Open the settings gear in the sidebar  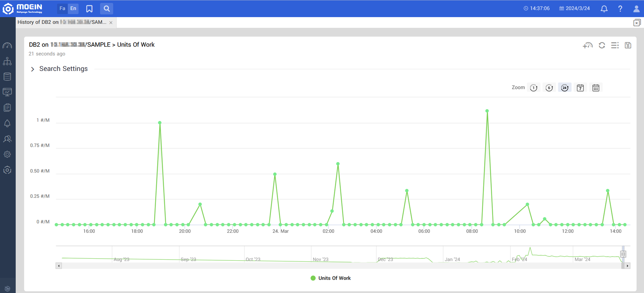pos(7,154)
